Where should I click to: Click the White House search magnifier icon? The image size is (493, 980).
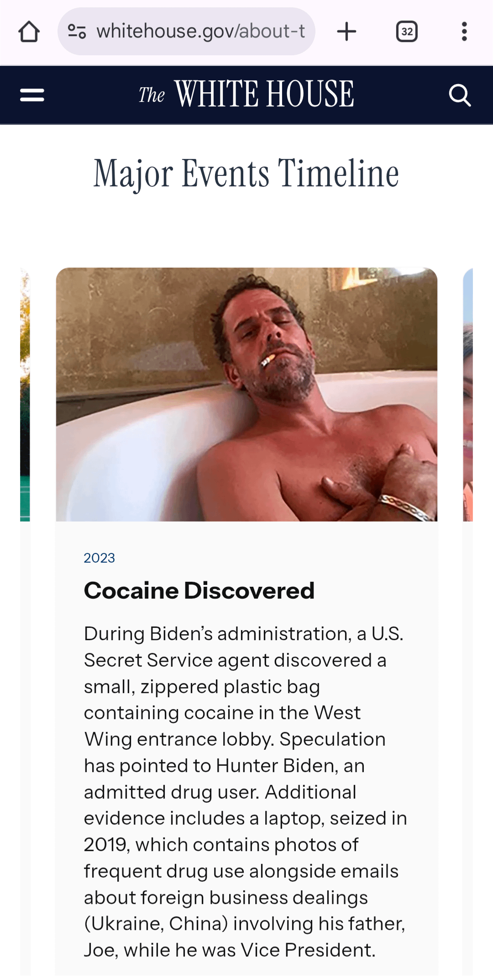(460, 95)
